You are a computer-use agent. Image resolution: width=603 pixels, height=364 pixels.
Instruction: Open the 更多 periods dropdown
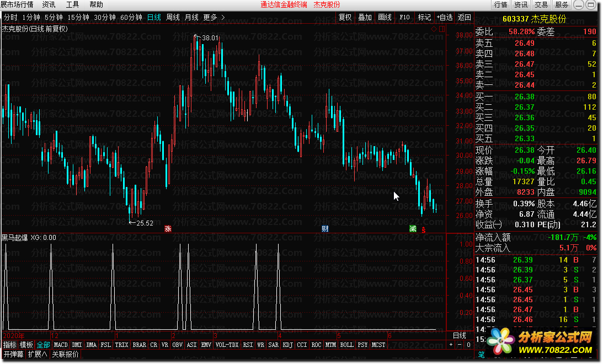(x=210, y=17)
